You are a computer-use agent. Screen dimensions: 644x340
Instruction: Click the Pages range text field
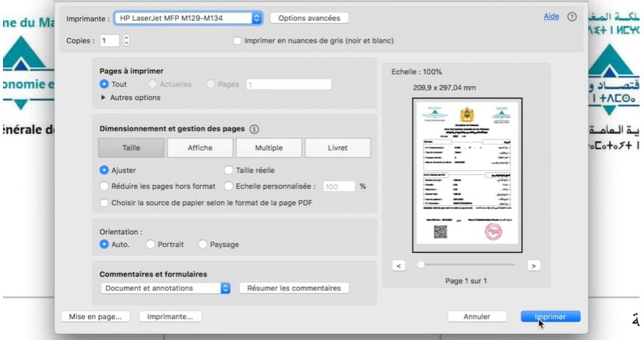pos(289,84)
